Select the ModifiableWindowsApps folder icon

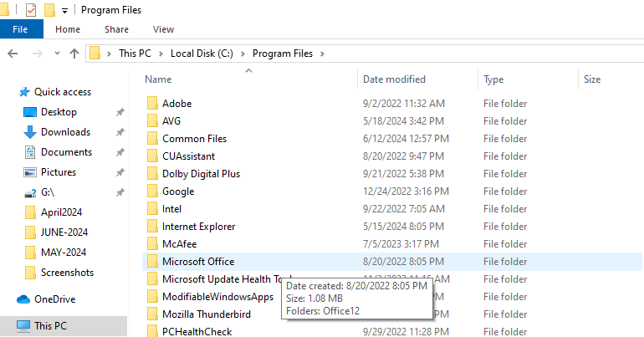click(152, 297)
